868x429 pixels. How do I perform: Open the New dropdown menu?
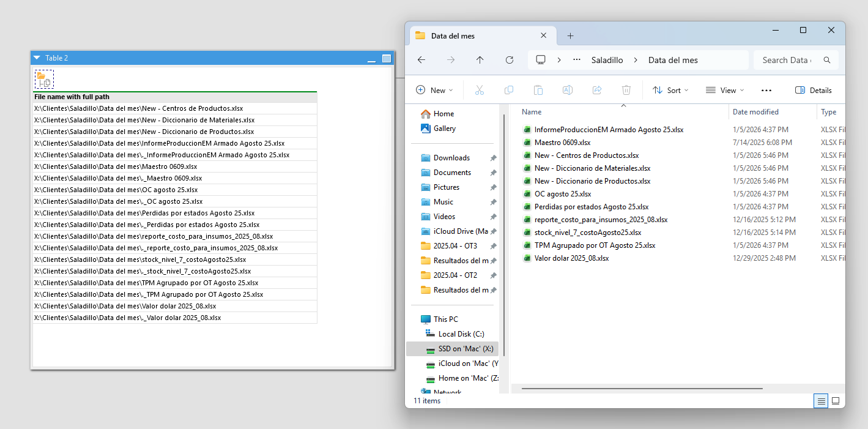[x=434, y=90]
